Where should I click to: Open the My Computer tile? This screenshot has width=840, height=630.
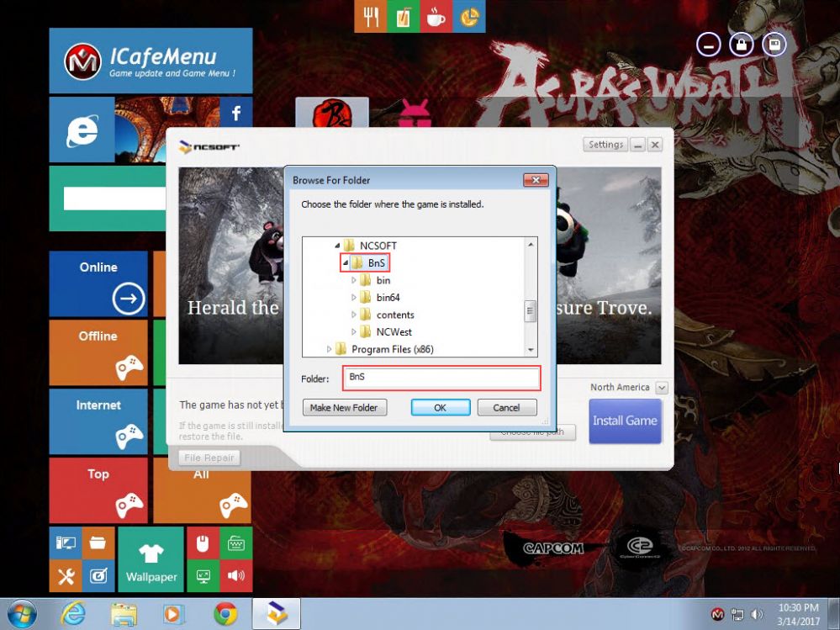pyautogui.click(x=66, y=543)
